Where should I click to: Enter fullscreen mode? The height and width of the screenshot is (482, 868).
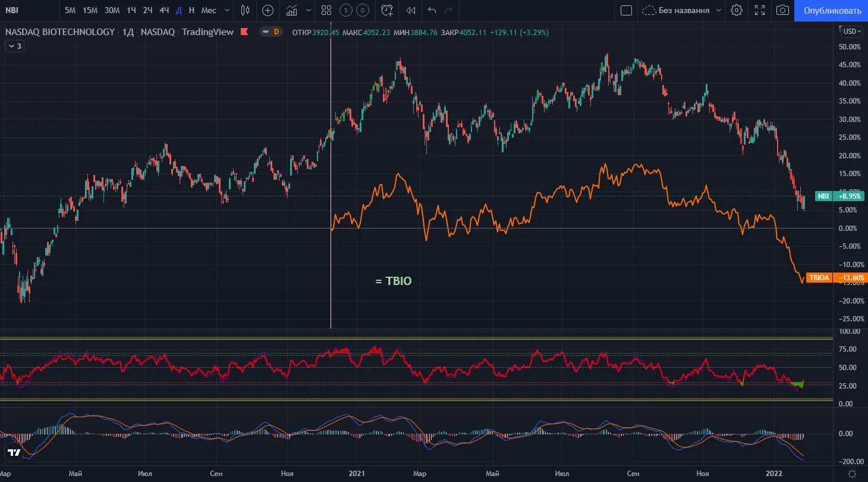pyautogui.click(x=760, y=10)
